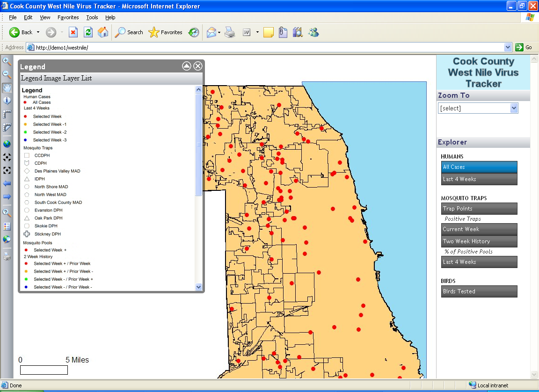Open the Tools menu
The image size is (539, 392).
(92, 17)
